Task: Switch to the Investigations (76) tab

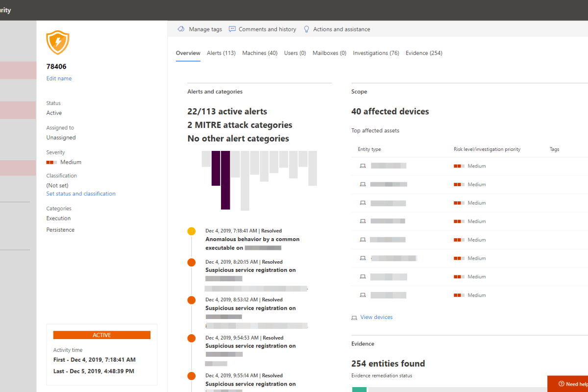Action: tap(376, 53)
